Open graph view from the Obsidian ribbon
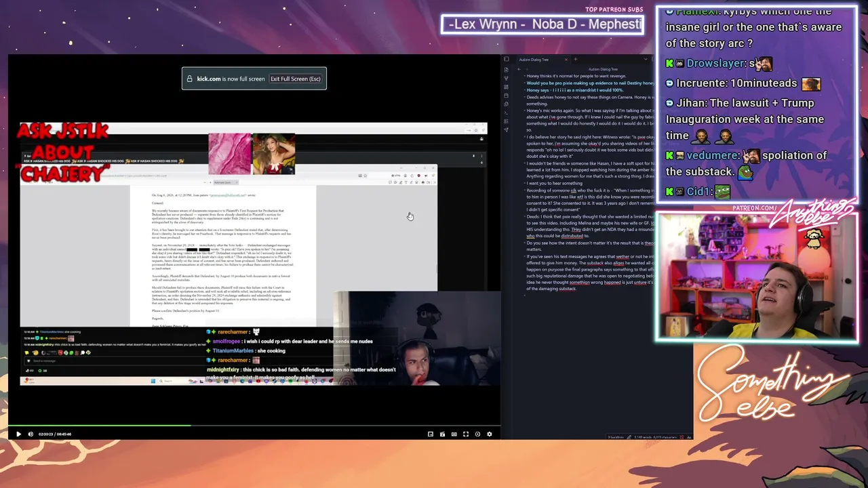The width and height of the screenshot is (868, 488). pos(506,78)
